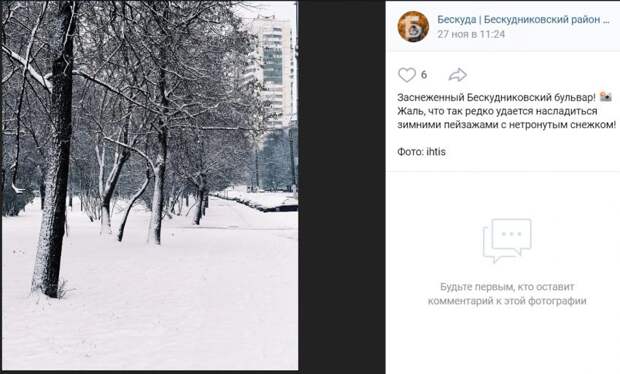Screen dimensions: 620x374
Task: Click the camera emoji in the caption
Action: [x=606, y=96]
